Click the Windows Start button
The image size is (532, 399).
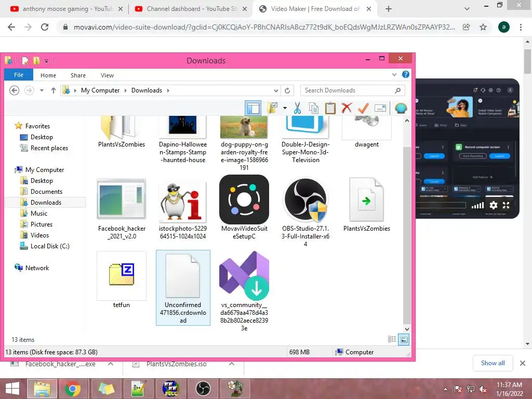click(x=12, y=389)
